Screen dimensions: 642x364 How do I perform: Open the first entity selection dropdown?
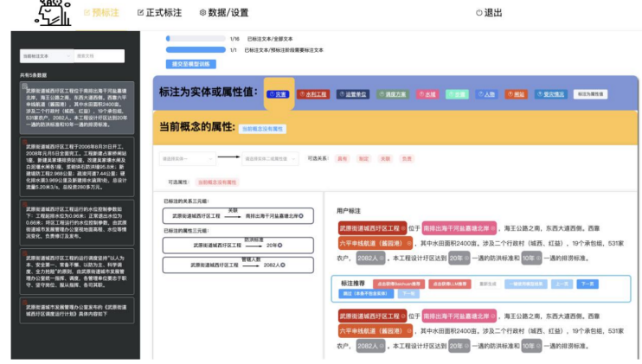pyautogui.click(x=185, y=159)
